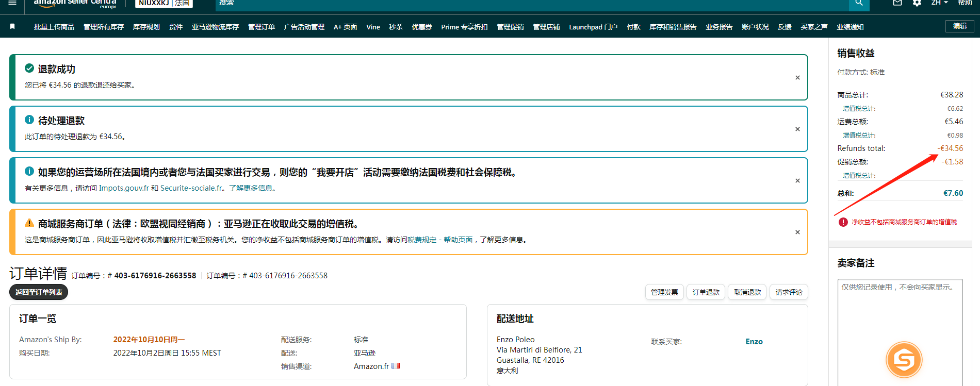Open the settings gear icon
The image size is (980, 386).
tap(917, 3)
